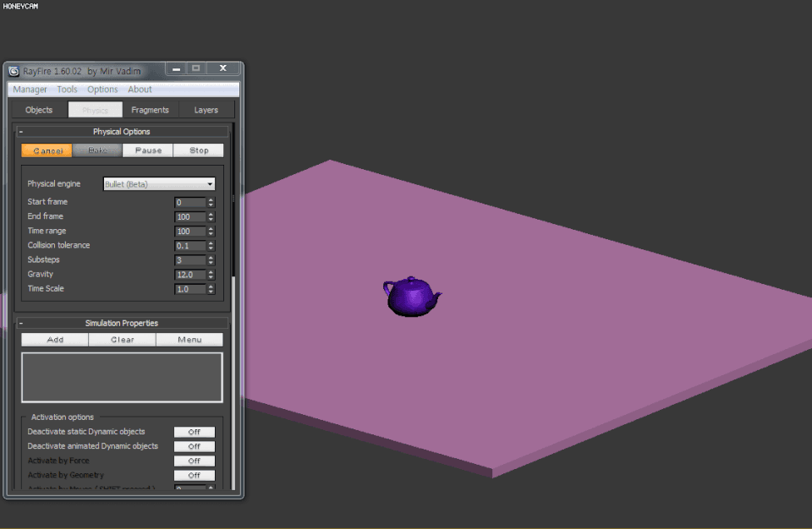Click the Start frame spinner arrows
812x529 pixels.
(x=211, y=202)
